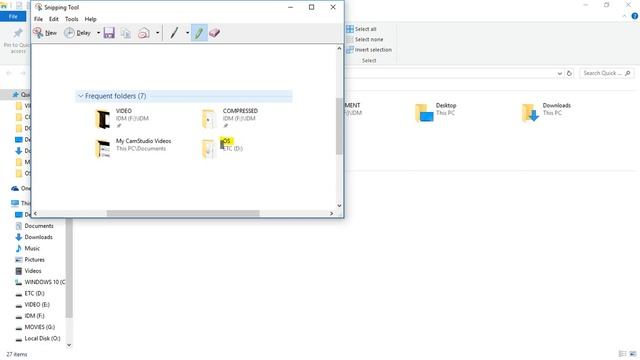Click Invert selection in Explorer ribbon
Viewport: 640px width, 360px height.
[369, 50]
